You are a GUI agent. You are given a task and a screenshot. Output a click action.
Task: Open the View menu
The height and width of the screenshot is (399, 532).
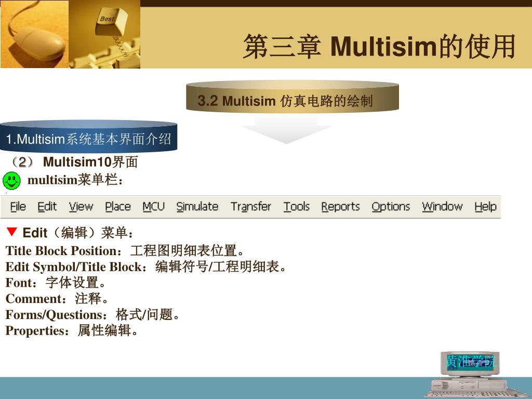[81, 206]
